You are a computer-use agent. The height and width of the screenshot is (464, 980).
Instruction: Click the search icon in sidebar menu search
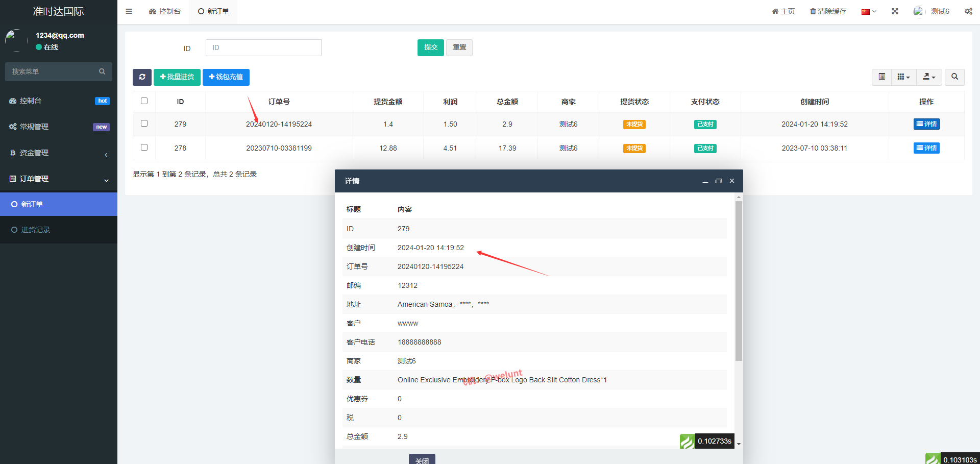tap(102, 71)
